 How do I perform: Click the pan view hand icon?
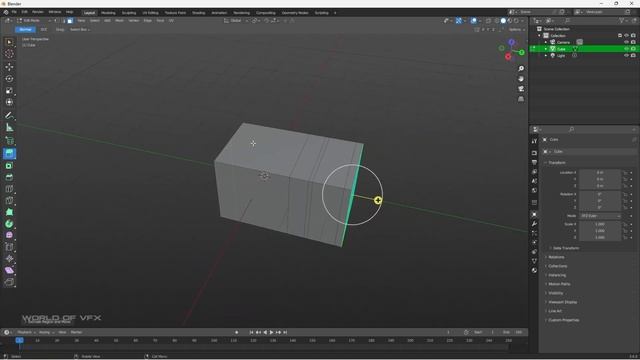521,79
